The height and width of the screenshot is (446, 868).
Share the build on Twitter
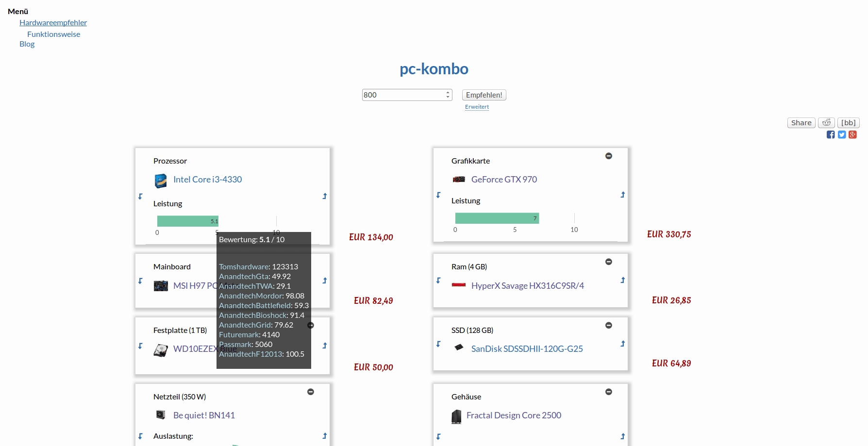[x=842, y=134]
